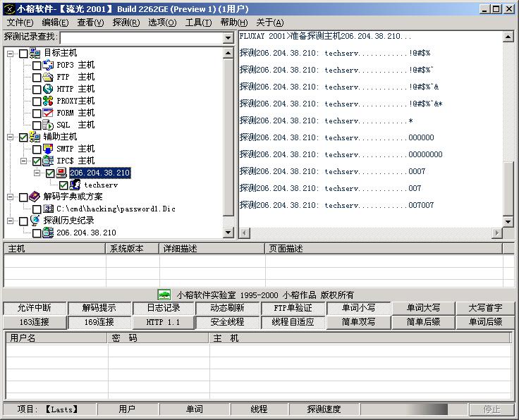This screenshot has width=519, height=420.
Task: Check the password1.Dic checkbox
Action: [x=37, y=209]
